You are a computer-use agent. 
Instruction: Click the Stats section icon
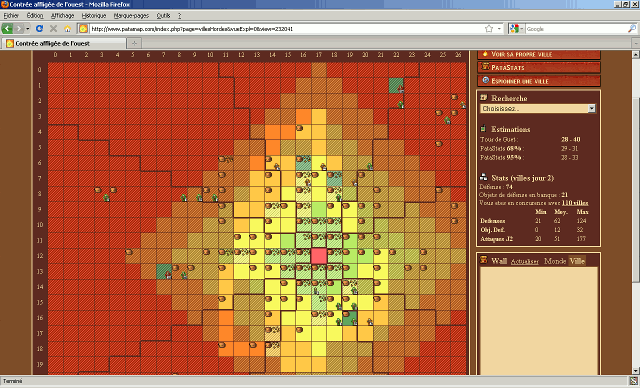coord(484,177)
